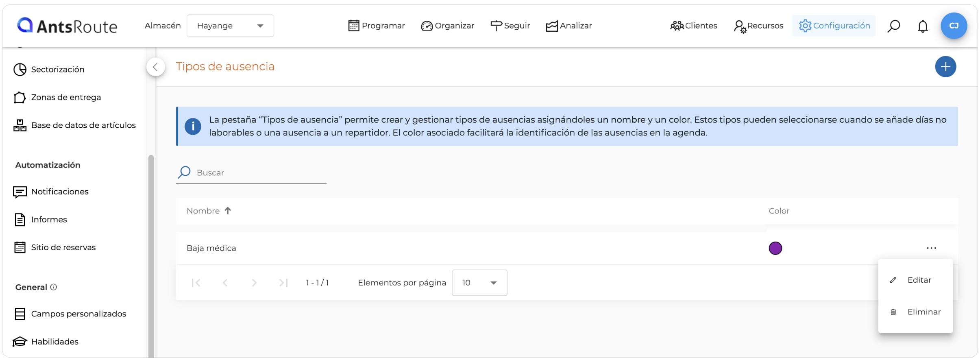Screen dimensions: 980x362
Task: Click the Informes document icon
Action: [x=20, y=220]
